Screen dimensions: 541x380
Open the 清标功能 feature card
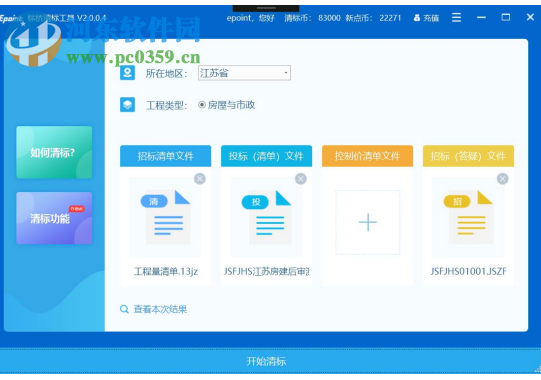54,218
